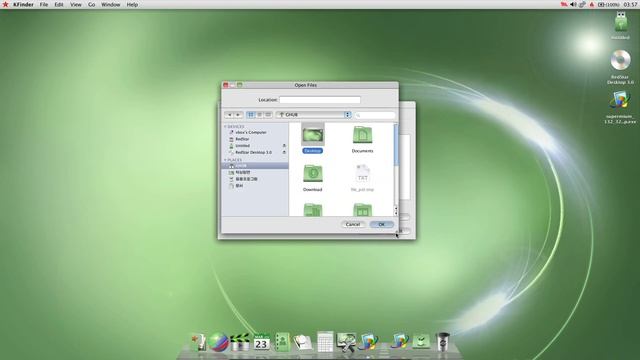
Task: Collapse the PLACES section in sidebar
Action: 225,160
